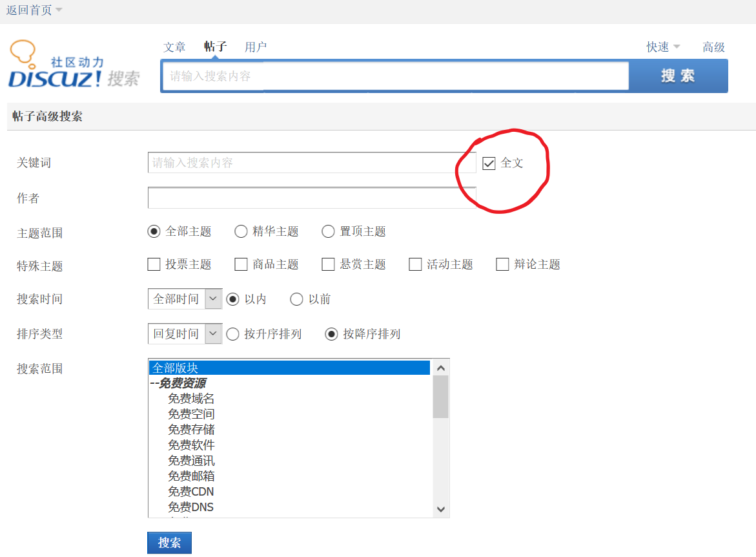
Task: Click the large blue 搜索 button
Action: [678, 76]
